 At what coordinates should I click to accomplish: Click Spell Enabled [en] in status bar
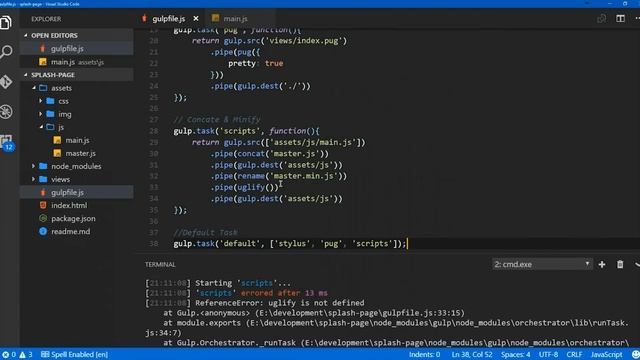tap(75, 354)
